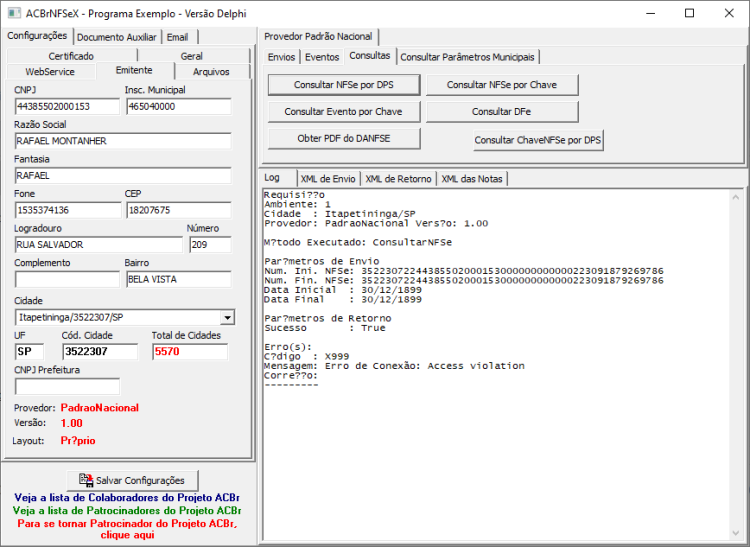Click the 'Sucesso : True' log line
Screen dimensions: 750x547
click(x=325, y=328)
